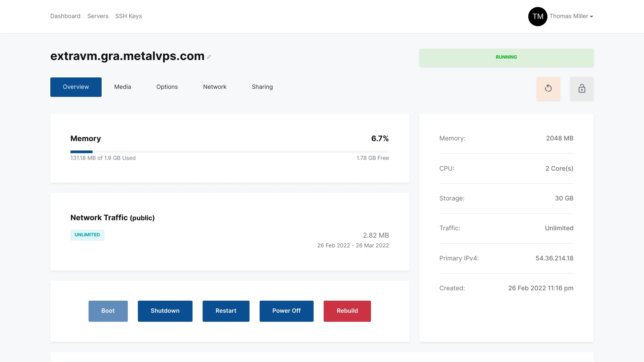Open the Overview tab

(76, 87)
